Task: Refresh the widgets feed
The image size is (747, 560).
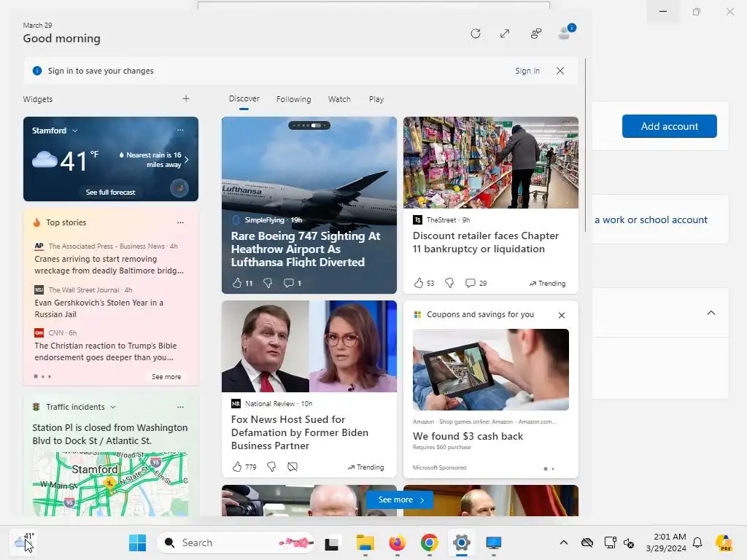Action: [x=476, y=34]
